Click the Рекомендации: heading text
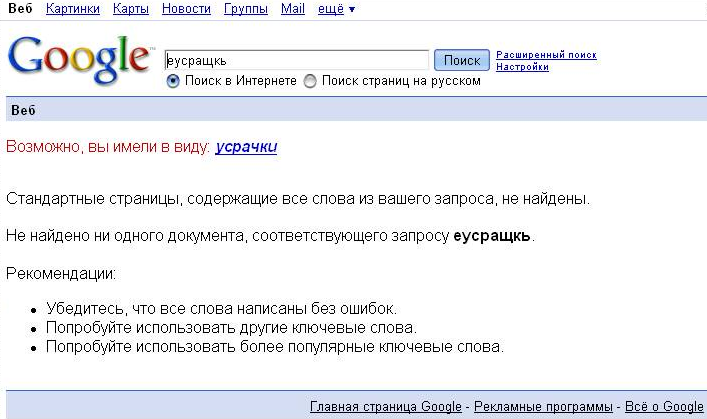707x419 pixels. click(61, 274)
